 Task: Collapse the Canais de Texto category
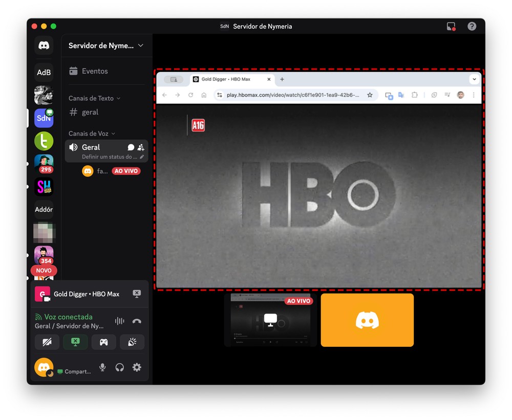point(94,98)
